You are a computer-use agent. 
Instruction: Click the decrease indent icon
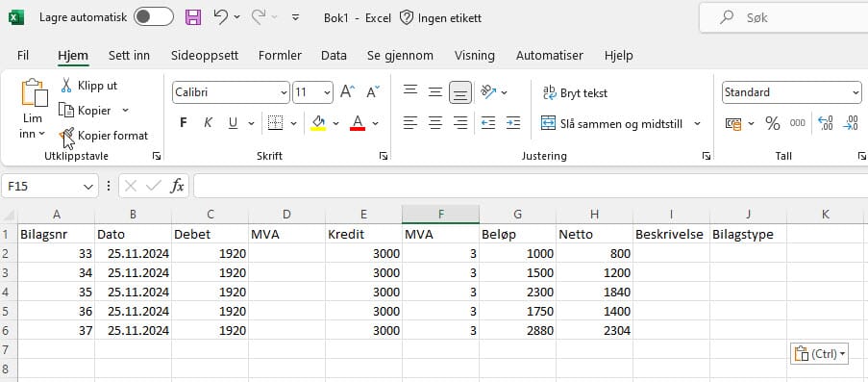tap(488, 123)
